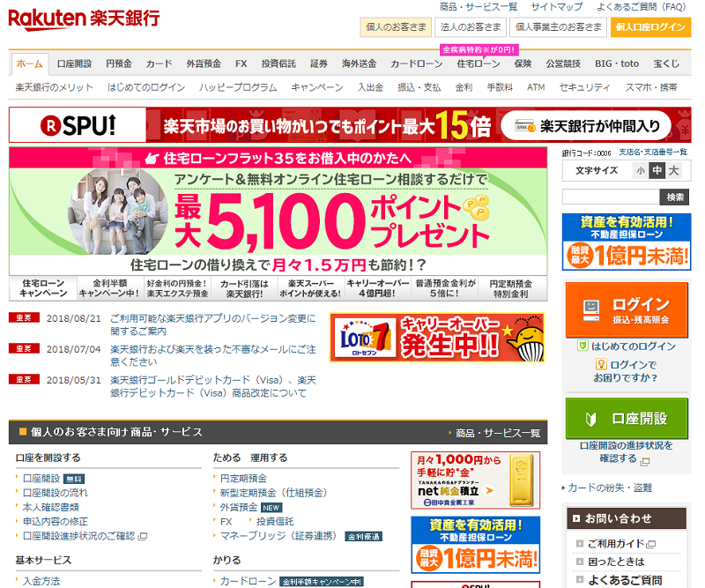Open the ご利用ガイド link with window icon
705x588 pixels.
616,544
